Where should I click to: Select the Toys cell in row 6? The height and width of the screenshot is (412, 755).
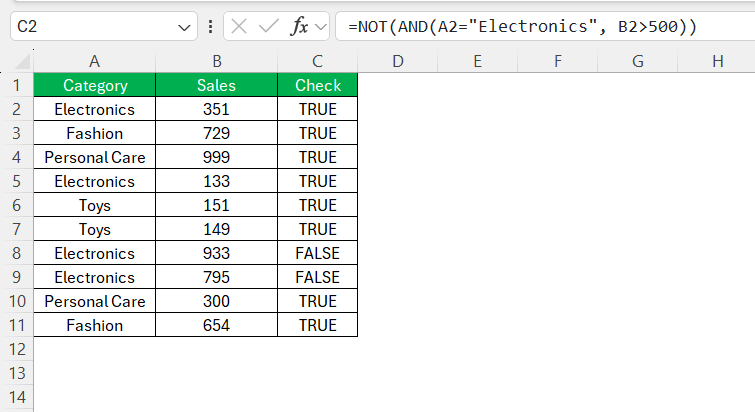click(95, 206)
